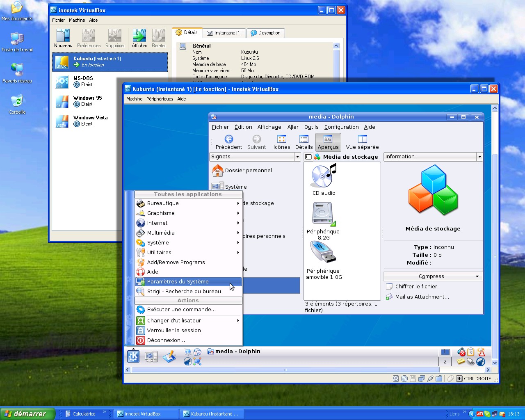Screen dimensions: 525x420
Task: Click Chiffrer le fichier action
Action: coord(412,287)
